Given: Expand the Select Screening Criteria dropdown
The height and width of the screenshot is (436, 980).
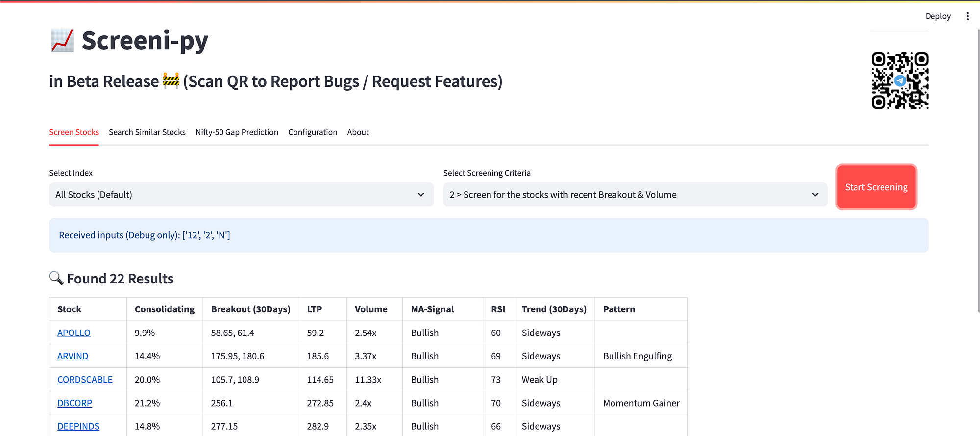Looking at the screenshot, I should [x=635, y=195].
